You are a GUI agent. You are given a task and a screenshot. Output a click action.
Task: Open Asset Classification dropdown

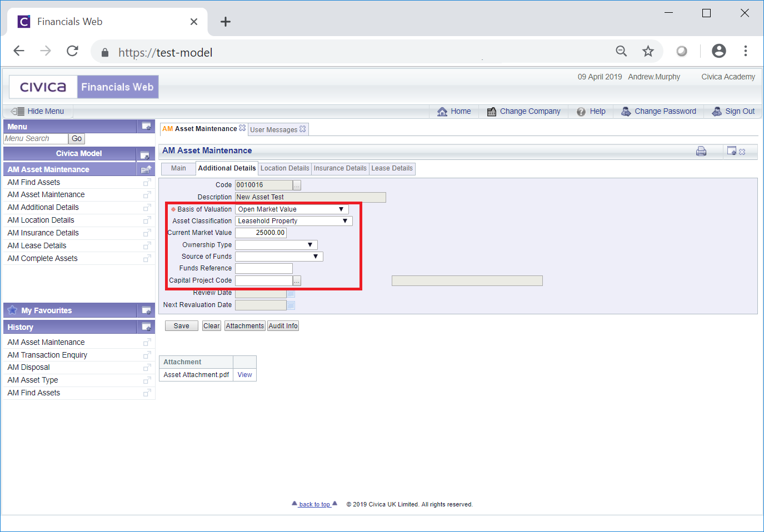coord(294,221)
